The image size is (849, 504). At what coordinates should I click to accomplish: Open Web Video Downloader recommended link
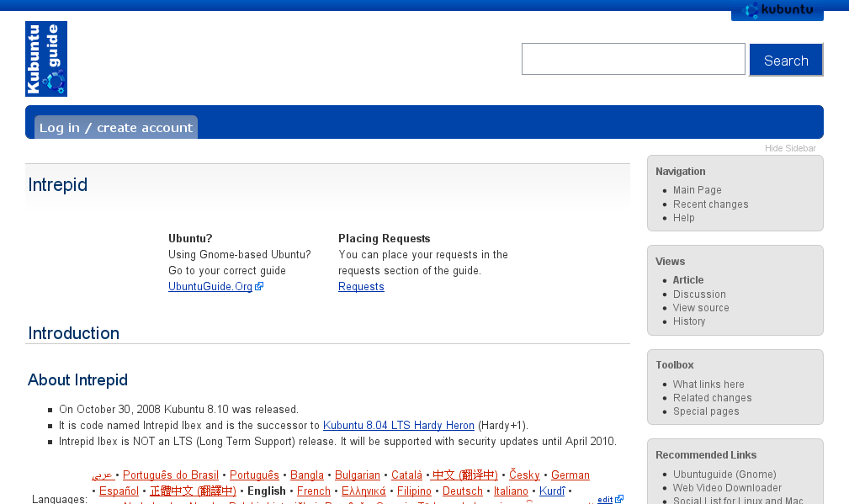click(x=727, y=488)
